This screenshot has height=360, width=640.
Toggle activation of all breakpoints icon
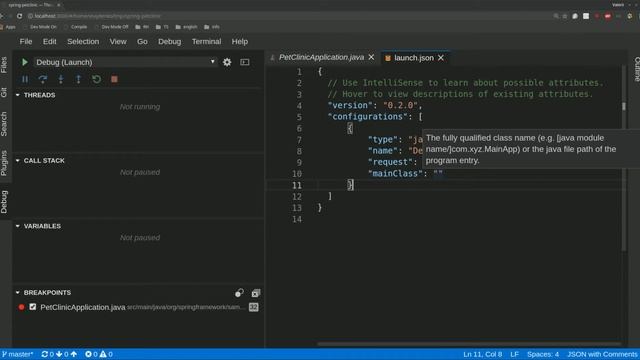point(239,293)
